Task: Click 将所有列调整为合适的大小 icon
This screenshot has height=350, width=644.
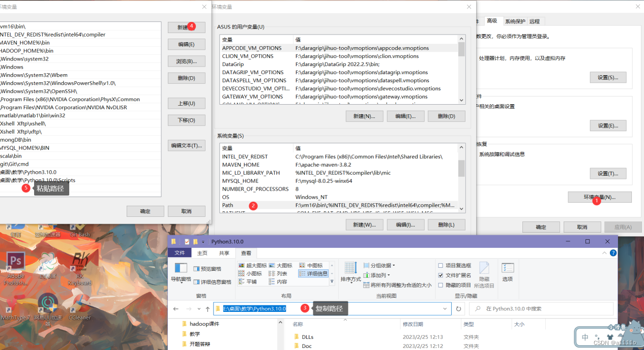Action: (x=367, y=285)
